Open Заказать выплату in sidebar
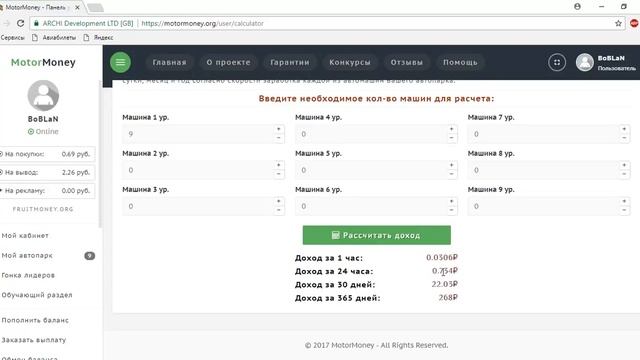The width and height of the screenshot is (640, 360). [34, 340]
